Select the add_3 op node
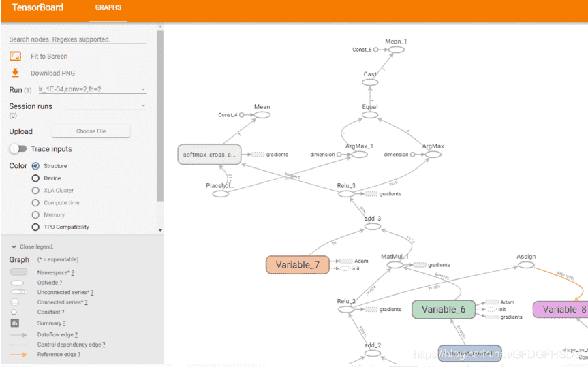 click(373, 227)
